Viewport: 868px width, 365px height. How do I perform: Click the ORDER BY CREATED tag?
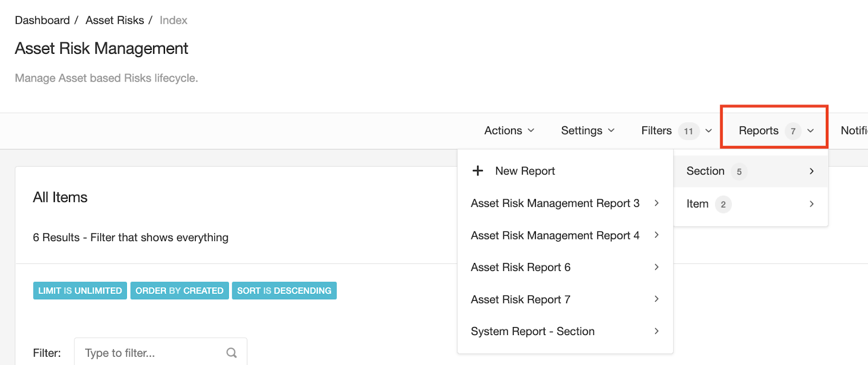(x=179, y=291)
